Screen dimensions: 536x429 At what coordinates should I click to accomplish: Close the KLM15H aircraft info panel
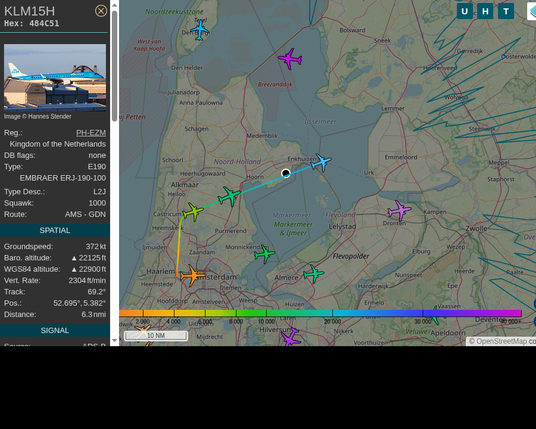[101, 11]
